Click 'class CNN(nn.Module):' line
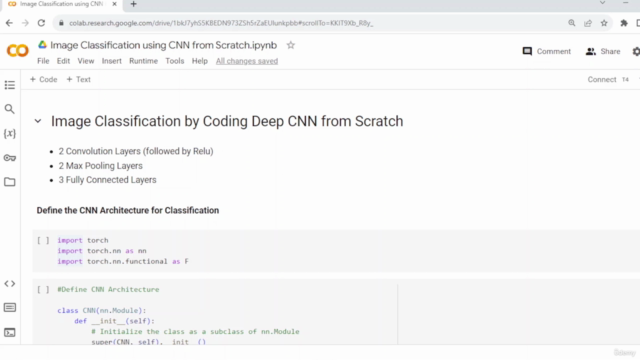 [102, 311]
